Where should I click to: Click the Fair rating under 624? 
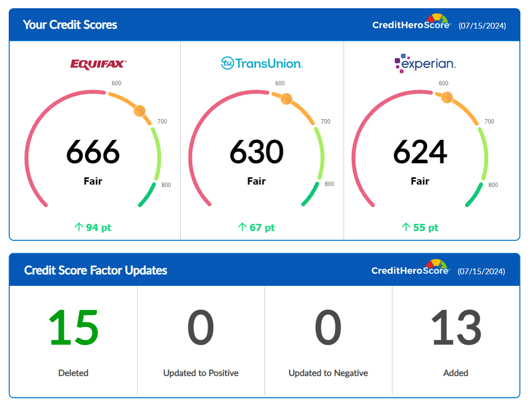pos(420,181)
